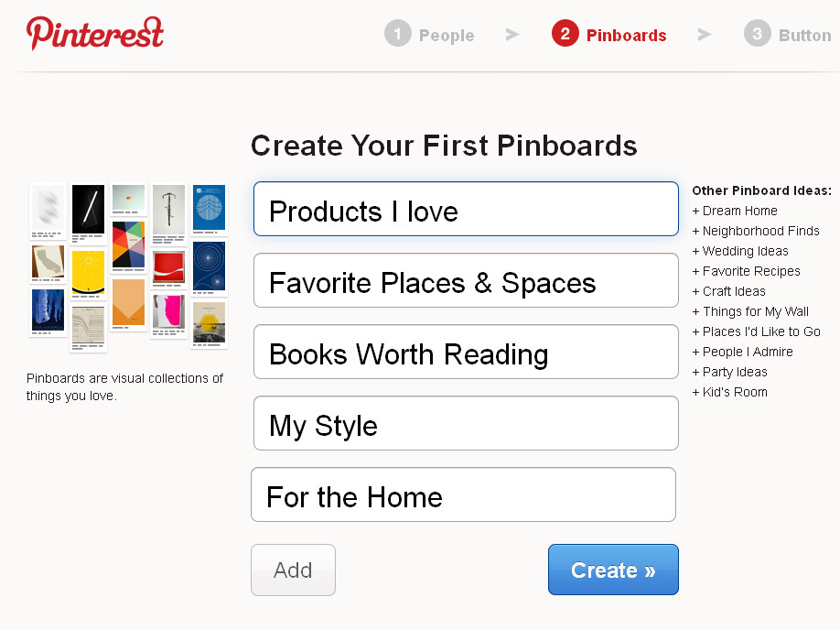840x630 pixels.
Task: Click the 'For the Home' field
Action: 463,495
